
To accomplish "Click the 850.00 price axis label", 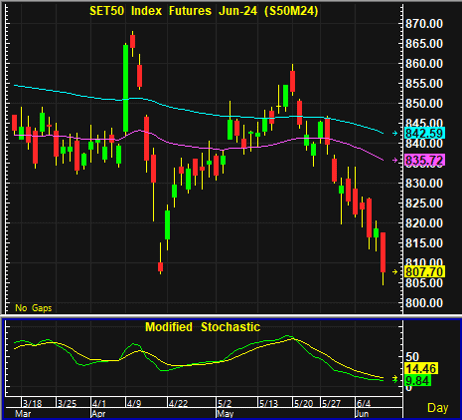I will (x=424, y=103).
